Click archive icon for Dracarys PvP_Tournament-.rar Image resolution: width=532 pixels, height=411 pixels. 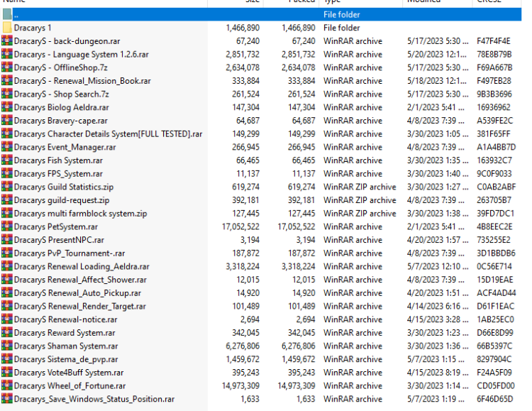point(7,253)
